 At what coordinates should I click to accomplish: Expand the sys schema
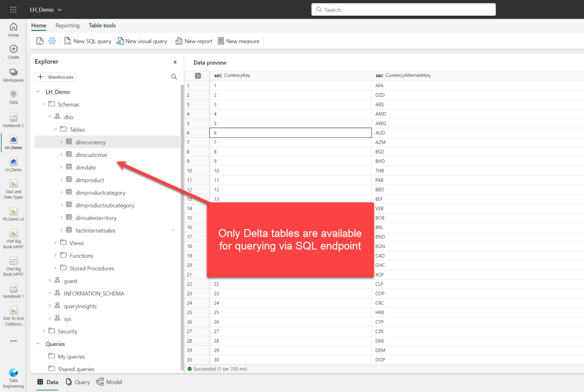[x=50, y=319]
